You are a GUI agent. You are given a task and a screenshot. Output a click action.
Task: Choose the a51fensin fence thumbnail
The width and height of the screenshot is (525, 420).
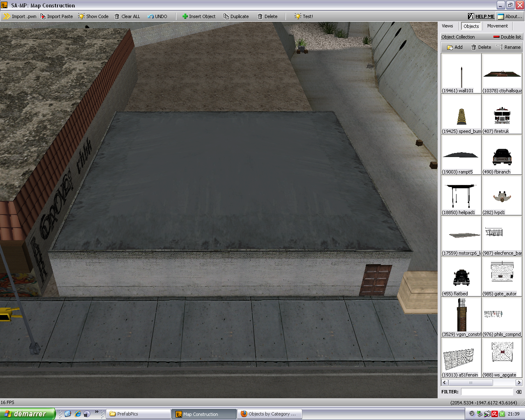[461, 358]
